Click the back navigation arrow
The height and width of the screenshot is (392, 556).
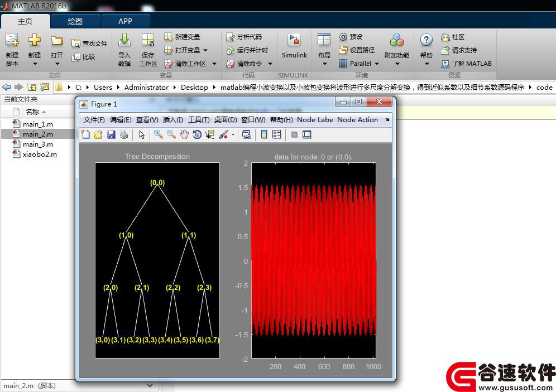(x=6, y=87)
